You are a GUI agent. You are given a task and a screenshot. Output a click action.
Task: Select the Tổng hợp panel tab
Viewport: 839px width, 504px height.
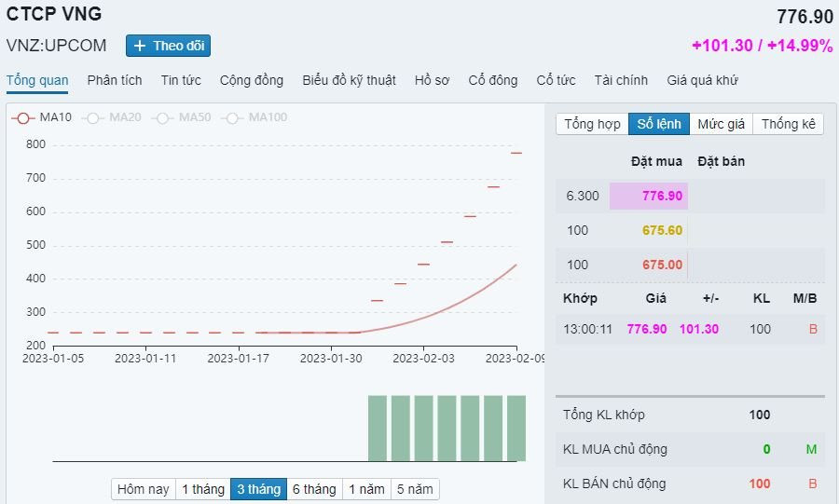coord(592,124)
